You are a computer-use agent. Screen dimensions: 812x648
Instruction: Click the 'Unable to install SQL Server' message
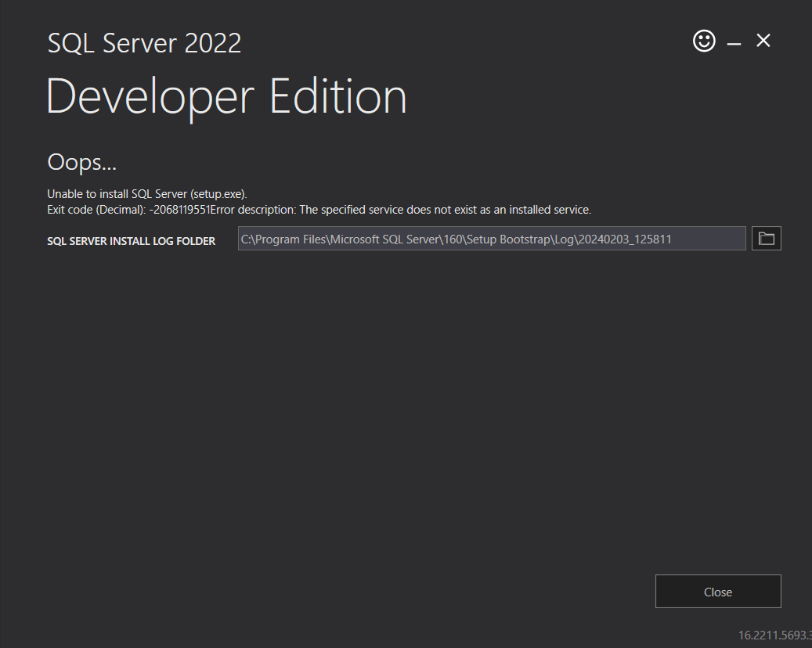(147, 194)
